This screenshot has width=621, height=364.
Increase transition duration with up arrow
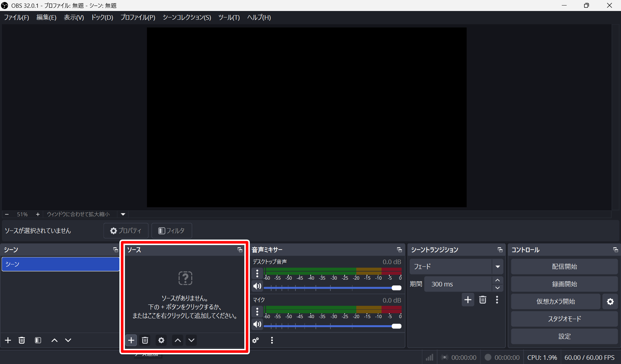click(x=497, y=280)
